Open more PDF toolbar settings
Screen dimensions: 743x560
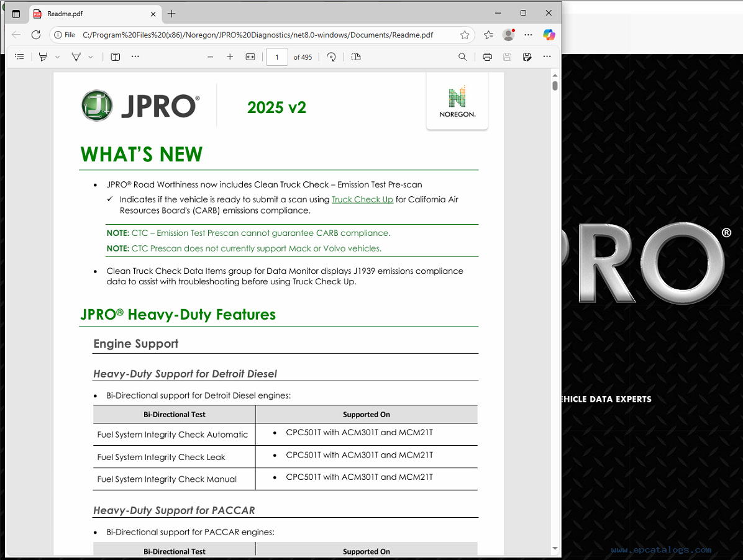coord(547,56)
